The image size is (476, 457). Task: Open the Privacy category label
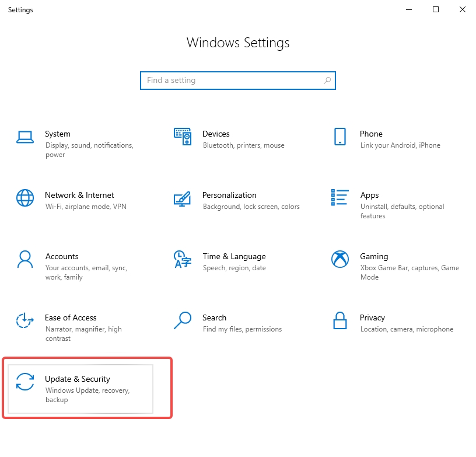(x=372, y=318)
